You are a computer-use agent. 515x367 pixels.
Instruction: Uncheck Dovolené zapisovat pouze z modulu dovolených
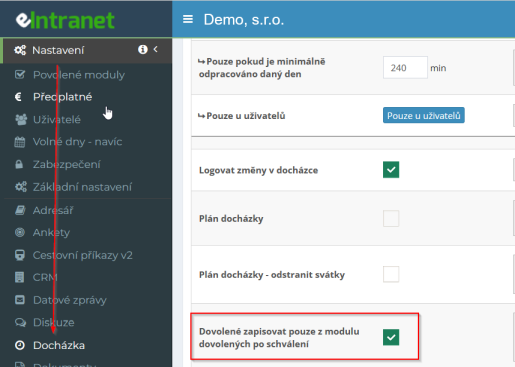[391, 337]
